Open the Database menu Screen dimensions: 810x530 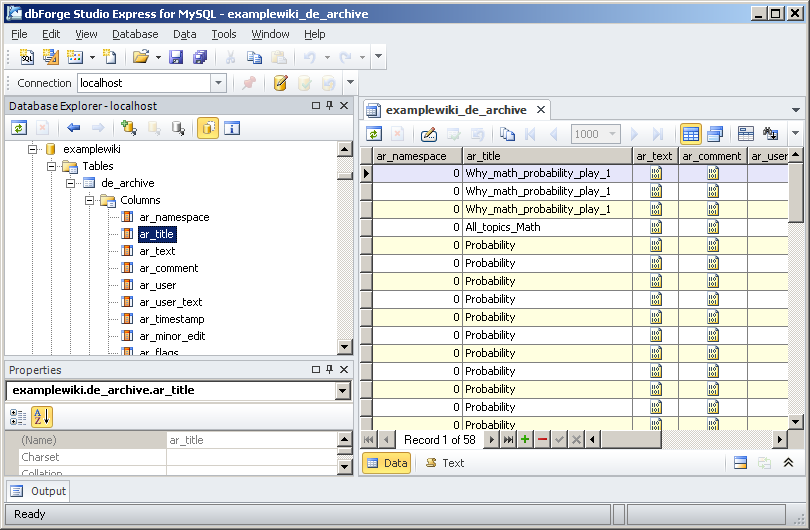pyautogui.click(x=135, y=34)
